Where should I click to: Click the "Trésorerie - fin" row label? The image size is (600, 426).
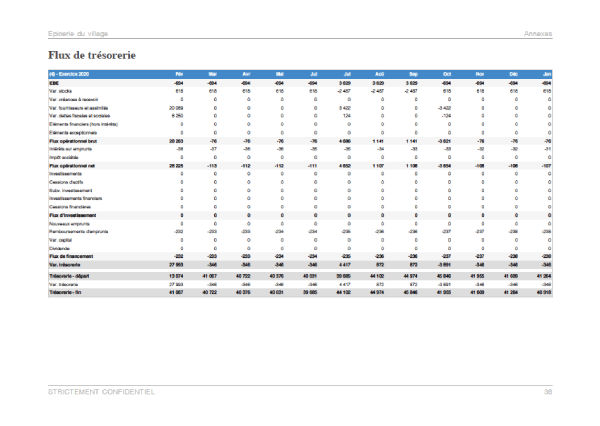tap(67, 291)
